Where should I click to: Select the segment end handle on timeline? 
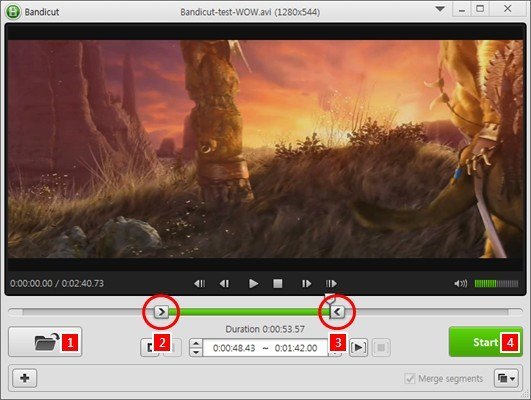point(337,312)
